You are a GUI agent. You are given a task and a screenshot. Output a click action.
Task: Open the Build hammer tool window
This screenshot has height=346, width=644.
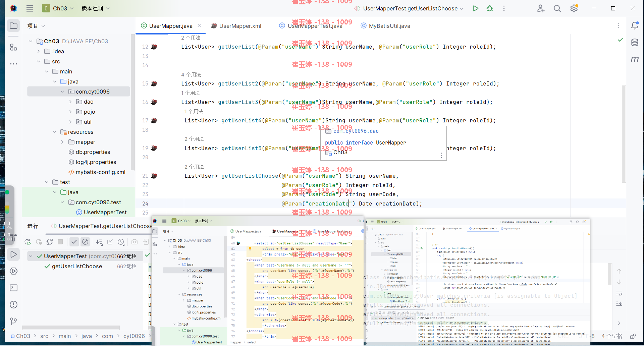point(13,238)
